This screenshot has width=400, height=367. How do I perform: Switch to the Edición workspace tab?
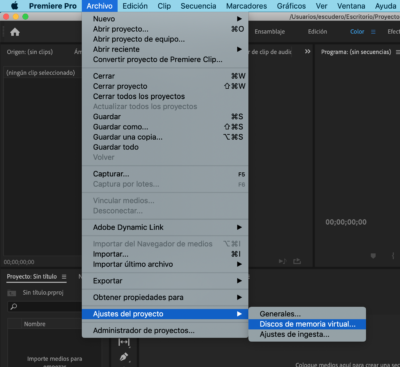pyautogui.click(x=317, y=32)
